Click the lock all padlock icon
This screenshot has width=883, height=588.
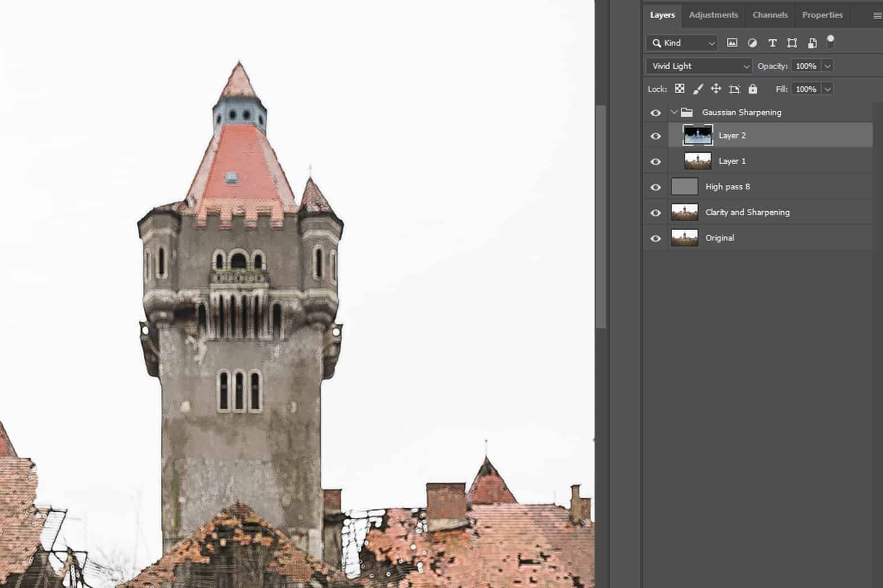coord(753,89)
